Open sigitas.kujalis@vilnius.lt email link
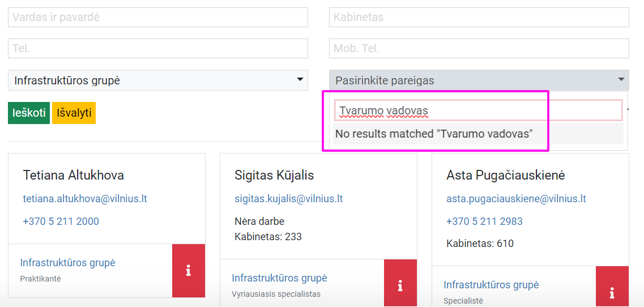The height and width of the screenshot is (307, 644). coord(288,199)
